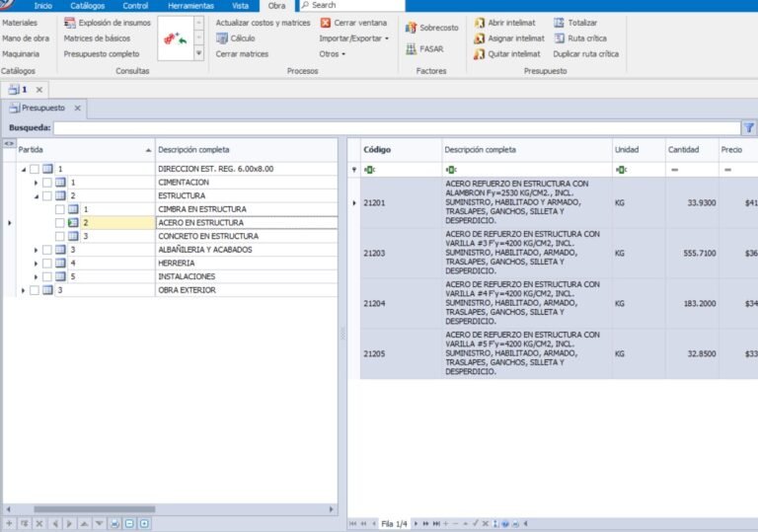The height and width of the screenshot is (532, 758).
Task: Open the Herramientas ribbon tab
Action: (x=190, y=6)
